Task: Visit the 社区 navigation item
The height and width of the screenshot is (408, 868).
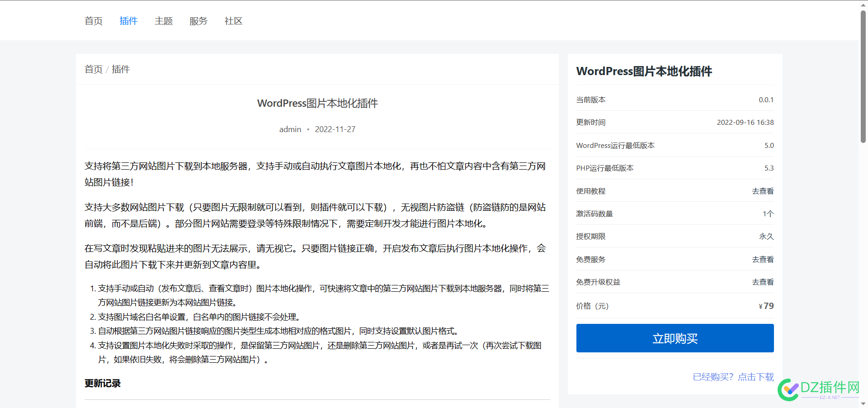Action: pos(234,21)
